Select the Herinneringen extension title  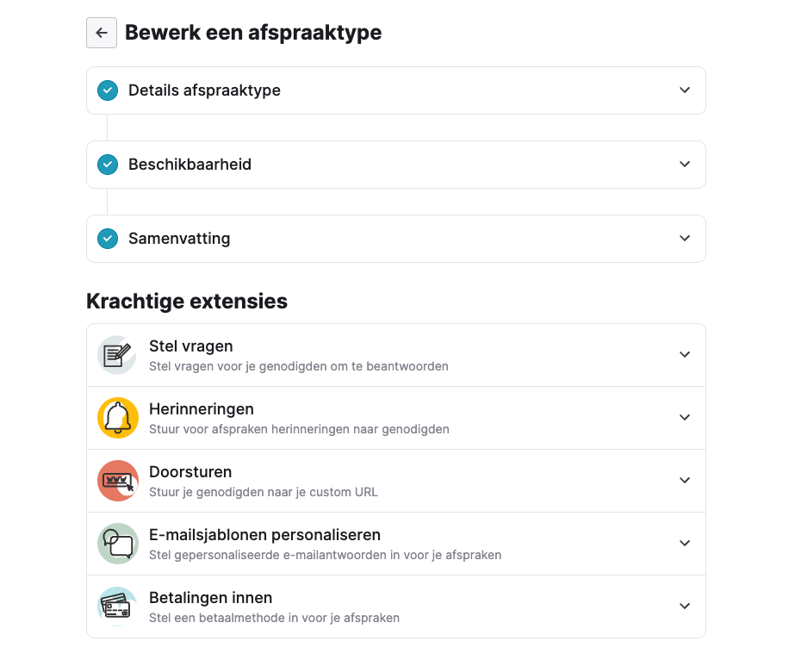click(x=202, y=409)
